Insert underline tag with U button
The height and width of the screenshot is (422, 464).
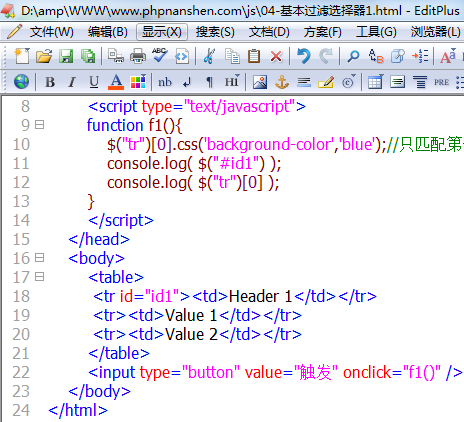pos(94,82)
